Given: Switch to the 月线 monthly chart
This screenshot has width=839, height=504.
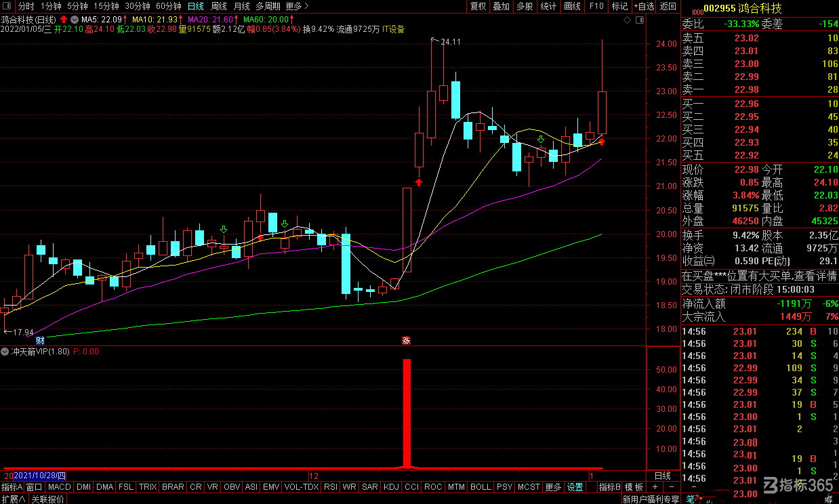Looking at the screenshot, I should [241, 6].
